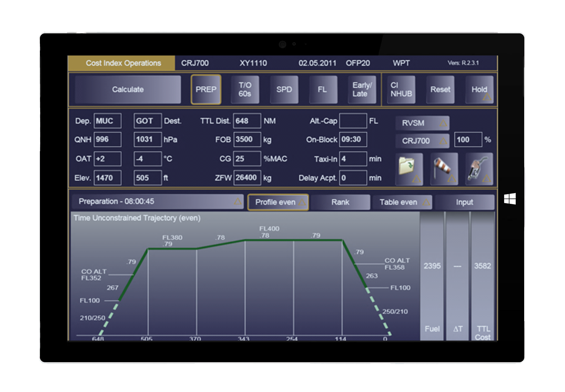Click the windsock wind data icon
The image size is (565, 392).
pyautogui.click(x=444, y=169)
